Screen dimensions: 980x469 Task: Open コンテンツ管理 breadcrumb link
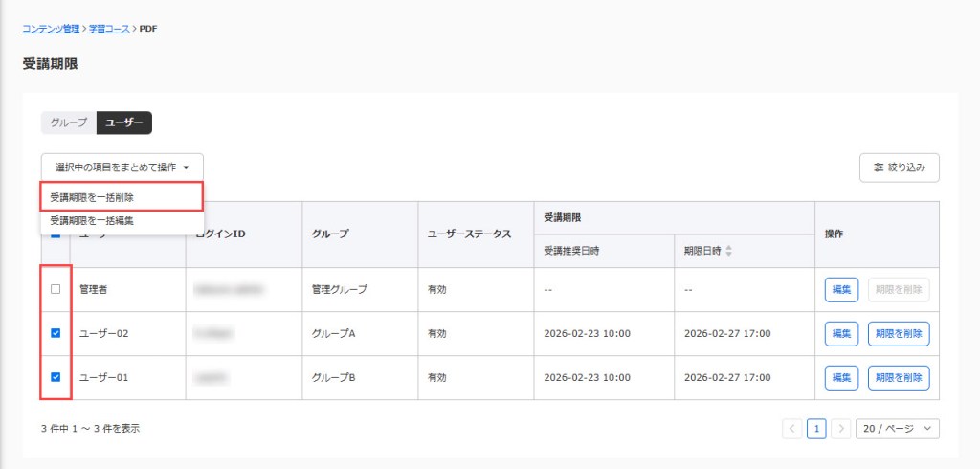[51, 29]
